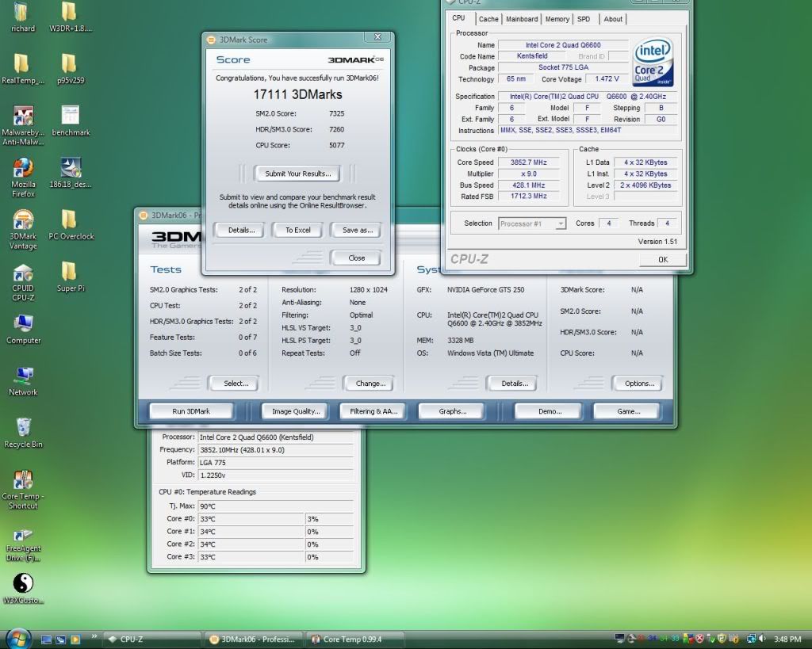
Task: Switch to the SPD tab in CPU-Z
Action: point(584,19)
